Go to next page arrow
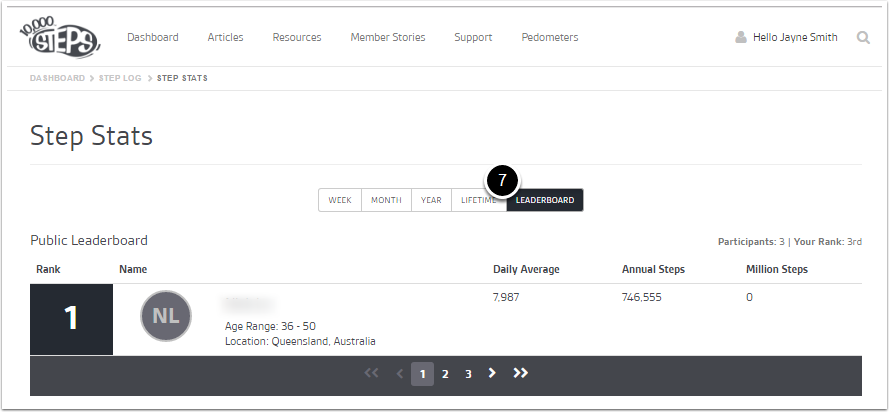 pyautogui.click(x=492, y=373)
